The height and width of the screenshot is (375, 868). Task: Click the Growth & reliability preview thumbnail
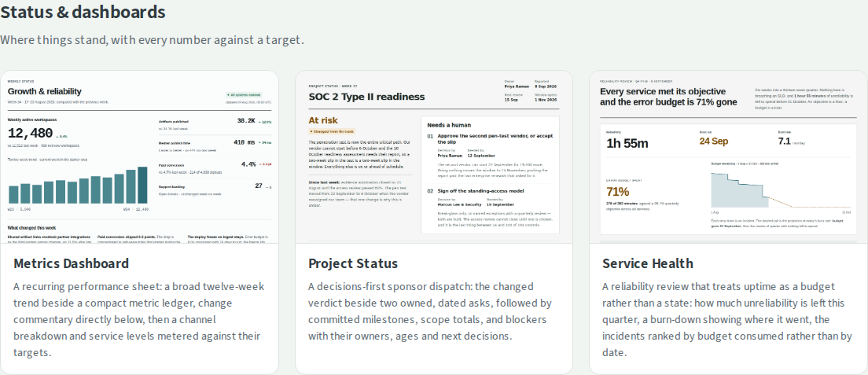pos(139,156)
